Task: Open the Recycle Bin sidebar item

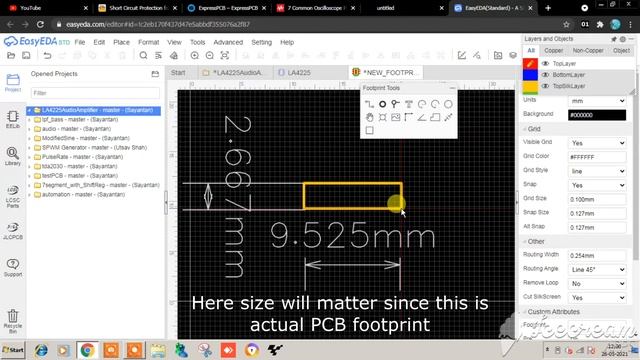Action: pyautogui.click(x=13, y=322)
